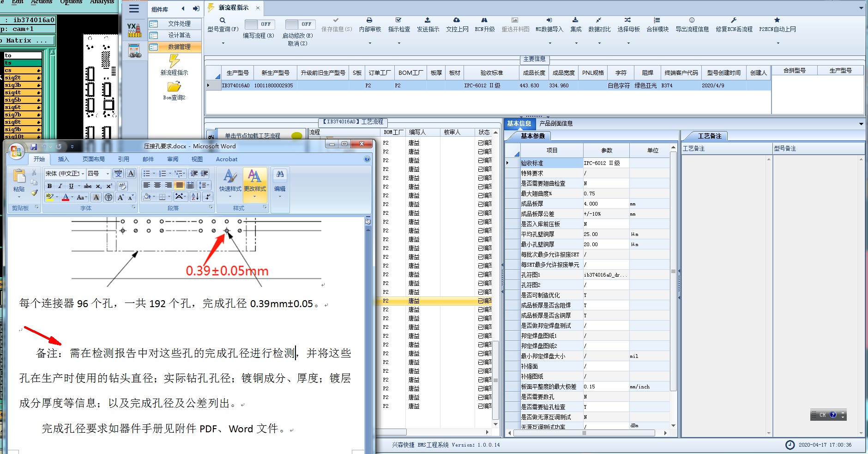Click the P2ECN自动上网 star icon
868x454 pixels.
[x=777, y=20]
